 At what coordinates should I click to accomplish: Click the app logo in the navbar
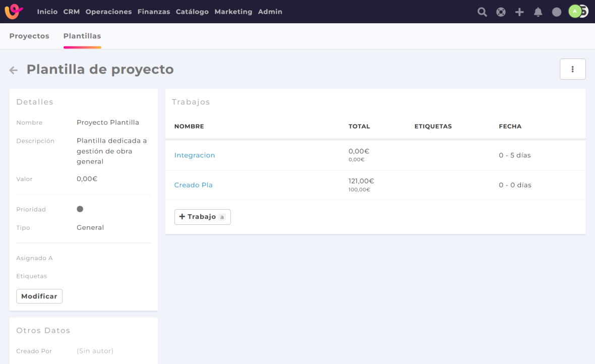coord(14,12)
